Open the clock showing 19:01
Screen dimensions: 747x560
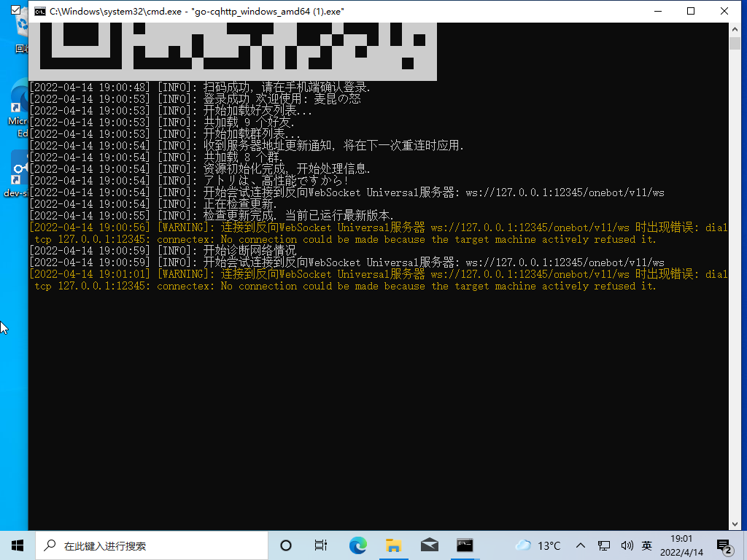tap(681, 545)
